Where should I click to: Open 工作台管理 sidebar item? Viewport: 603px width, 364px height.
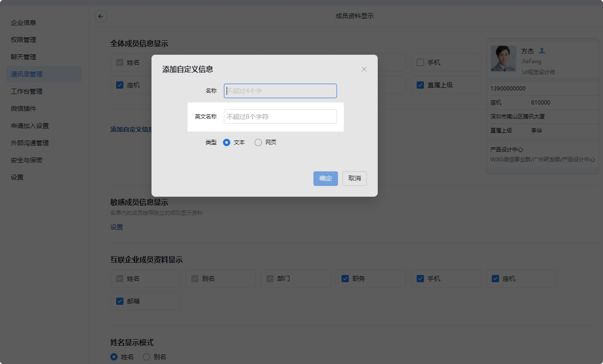click(27, 91)
